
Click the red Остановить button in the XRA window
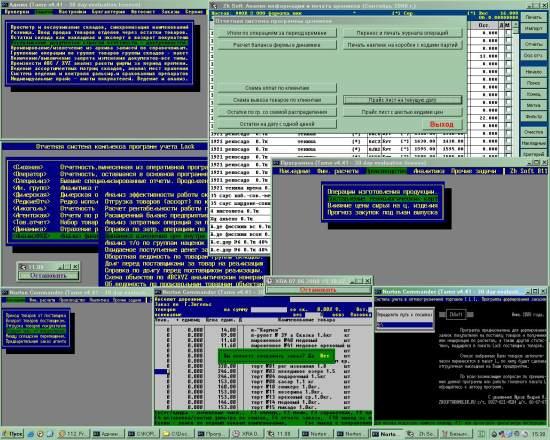tap(318, 290)
